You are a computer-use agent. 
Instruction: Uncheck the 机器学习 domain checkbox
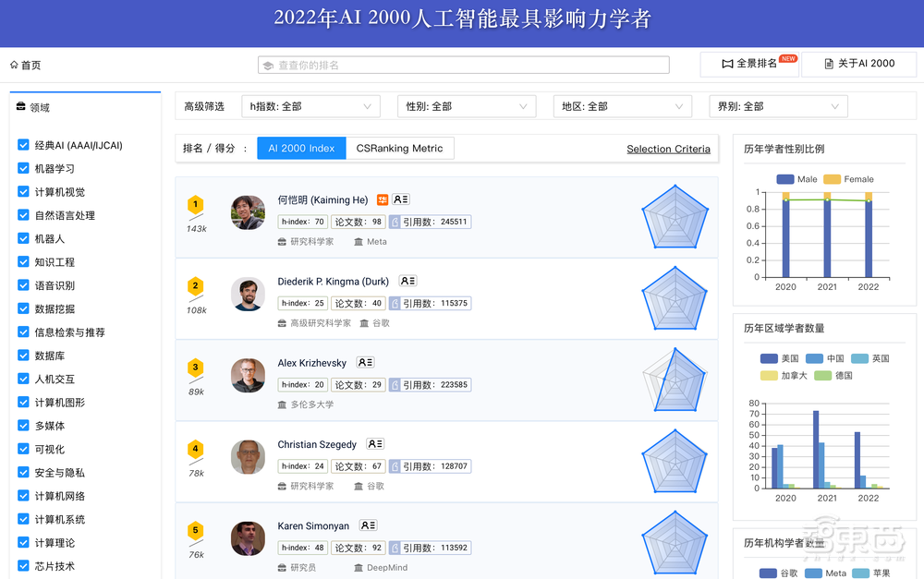(22, 168)
